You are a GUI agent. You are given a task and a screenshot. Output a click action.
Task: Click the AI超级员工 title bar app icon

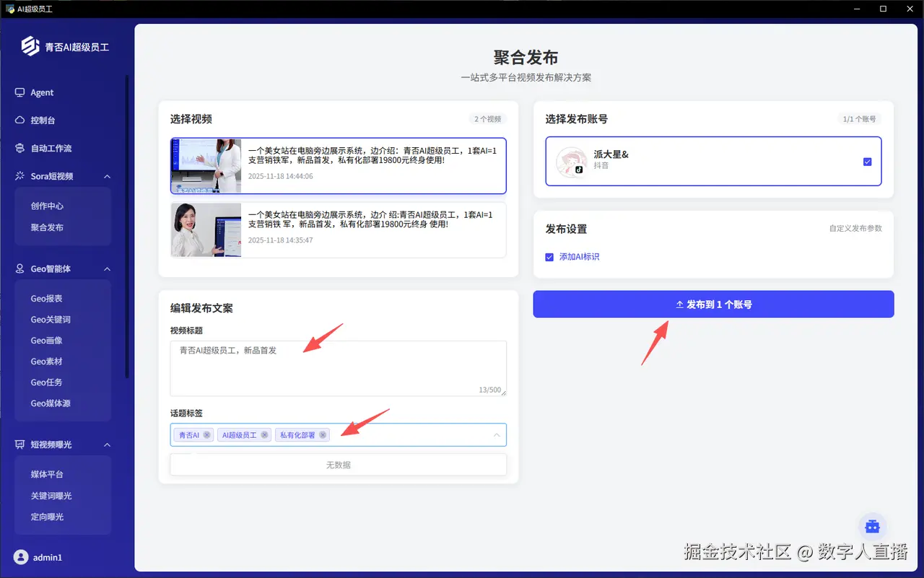[10, 9]
